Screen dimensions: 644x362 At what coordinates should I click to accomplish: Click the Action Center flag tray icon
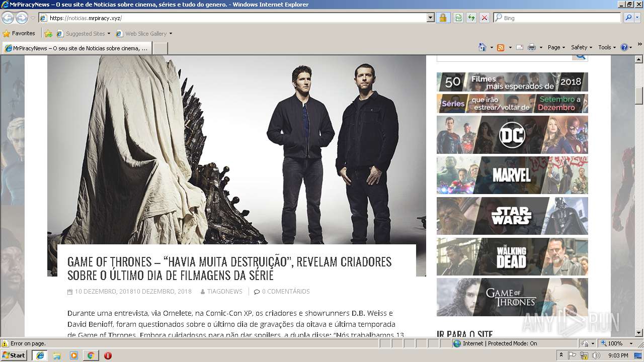tap(573, 355)
